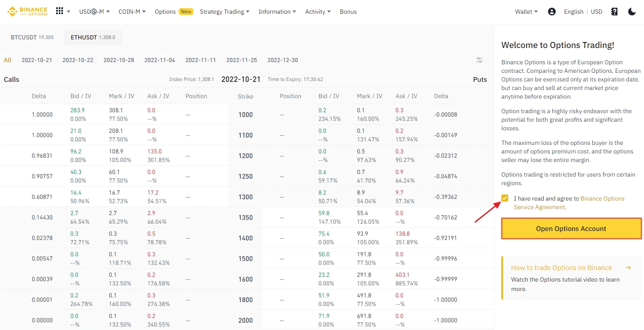Click call bid 283.9 for strike 1000
The height and width of the screenshot is (330, 644).
pos(78,110)
